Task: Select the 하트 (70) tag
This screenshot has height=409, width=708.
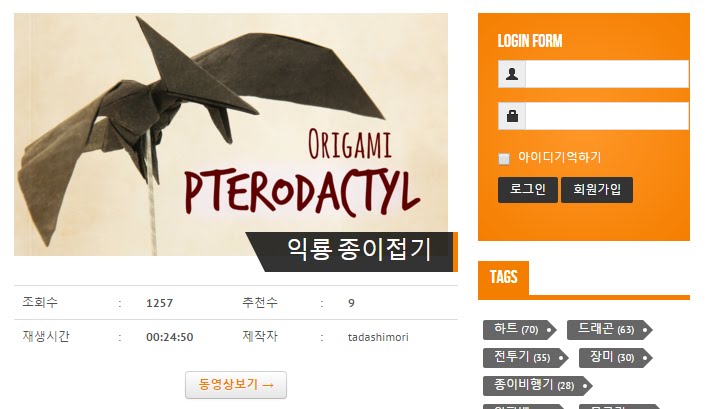Action: coord(519,330)
